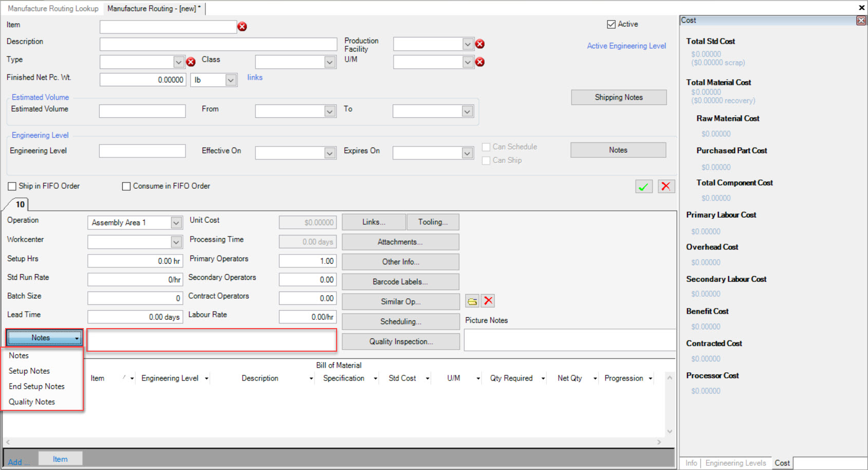Open the Description column filter arrow in Bill of Material
Screen dimensions: 868x470
coord(311,378)
